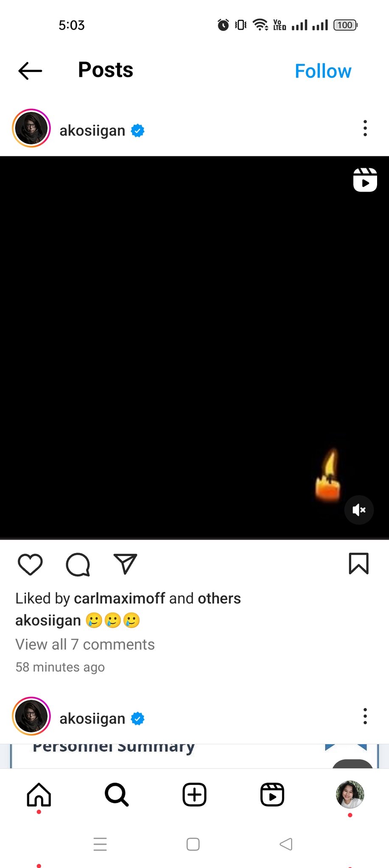
Task: Open the Reels tab in bottom bar
Action: pos(272,794)
